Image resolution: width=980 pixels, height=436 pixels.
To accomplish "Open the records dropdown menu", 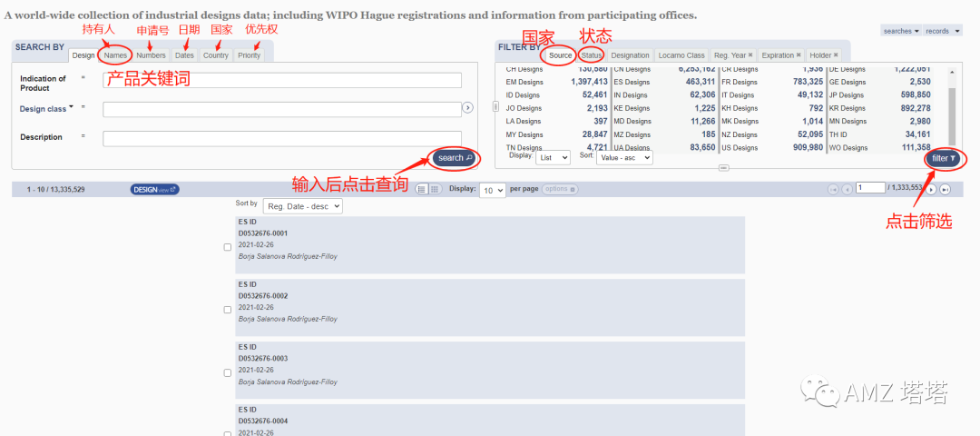I will 943,31.
